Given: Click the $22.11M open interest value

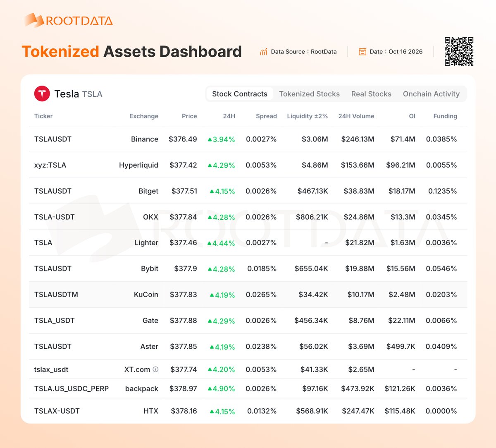Looking at the screenshot, I should 402,321.
